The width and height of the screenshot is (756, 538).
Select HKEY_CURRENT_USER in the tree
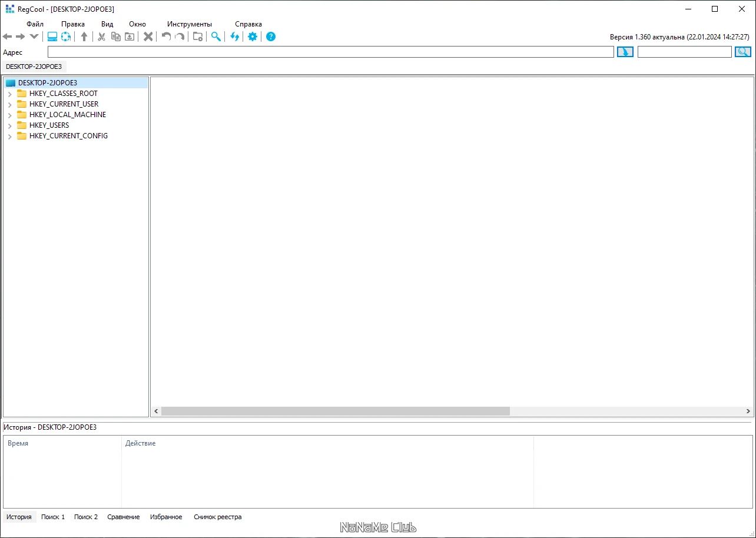click(64, 104)
